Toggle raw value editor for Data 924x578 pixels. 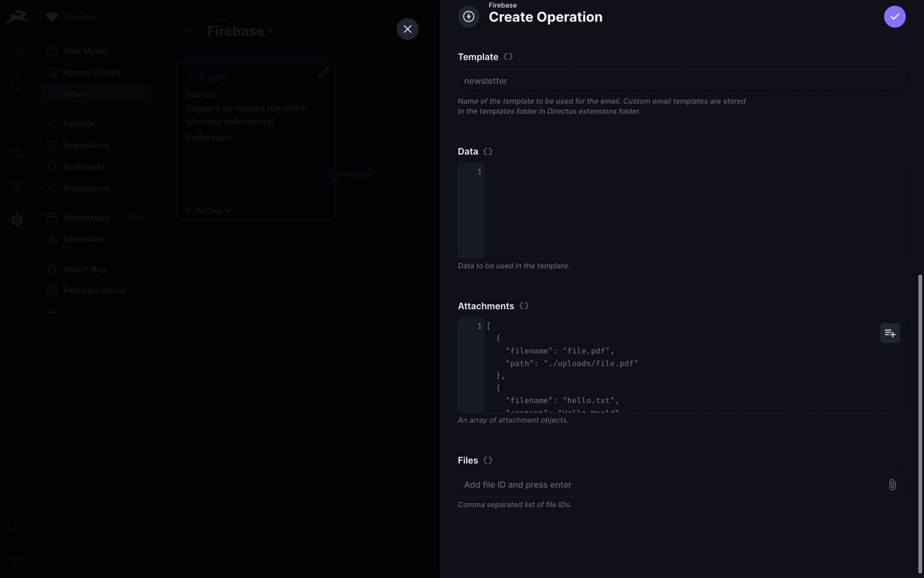point(487,152)
